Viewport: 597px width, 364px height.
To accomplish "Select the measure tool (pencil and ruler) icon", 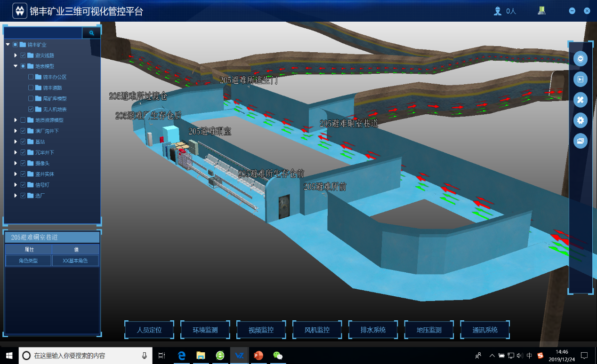I will pos(581,100).
